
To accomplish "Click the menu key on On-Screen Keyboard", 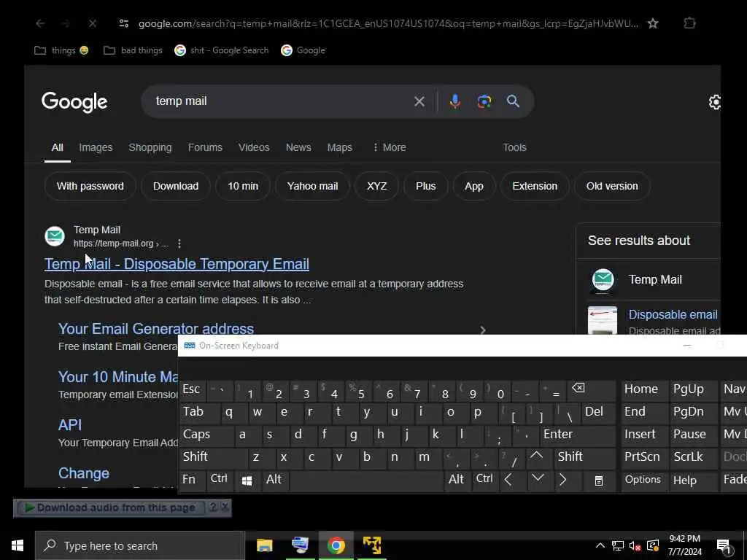I will (x=599, y=481).
